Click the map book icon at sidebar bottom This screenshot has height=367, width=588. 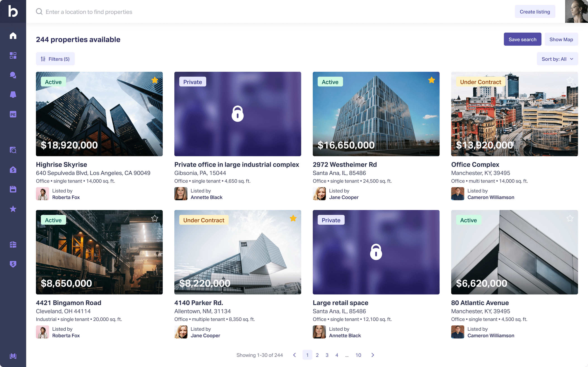pyautogui.click(x=13, y=356)
